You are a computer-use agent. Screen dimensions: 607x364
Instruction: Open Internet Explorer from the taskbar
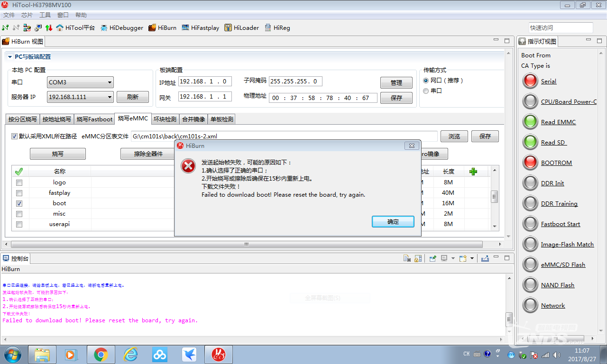(x=130, y=354)
